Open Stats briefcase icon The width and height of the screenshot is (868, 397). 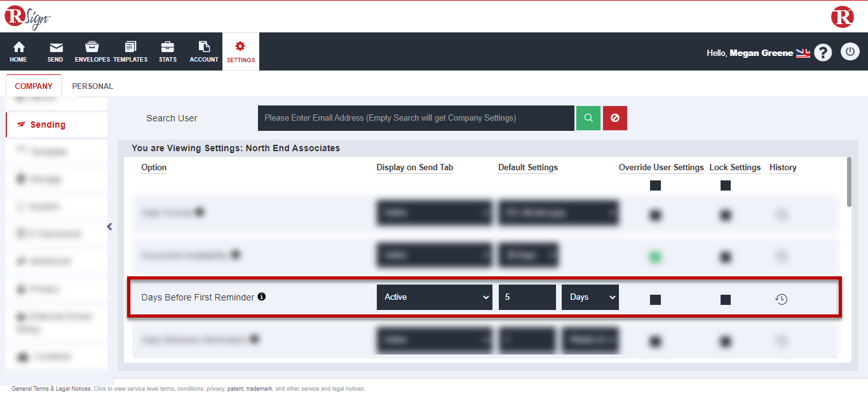click(168, 48)
